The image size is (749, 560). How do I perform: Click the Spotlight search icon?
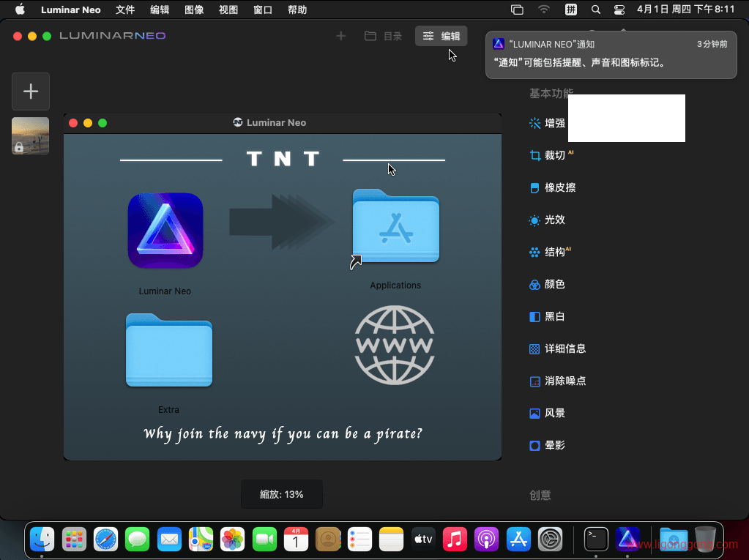tap(595, 10)
